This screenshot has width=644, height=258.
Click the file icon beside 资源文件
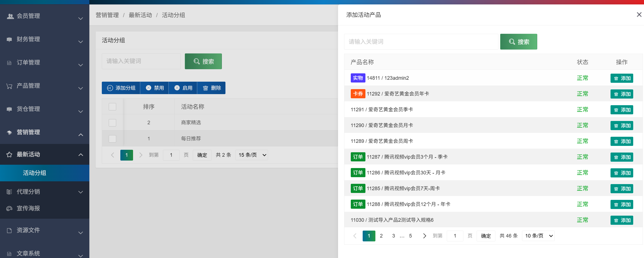(x=9, y=230)
